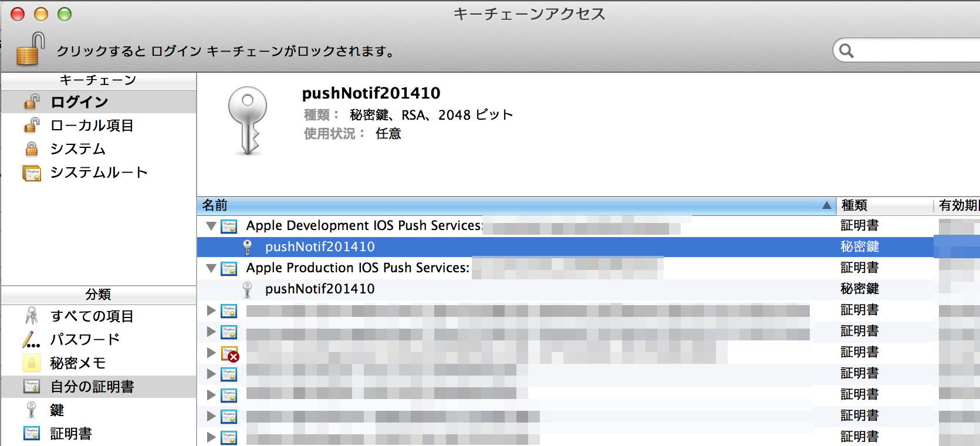Image resolution: width=980 pixels, height=446 pixels.
Task: Expand second blurred certificate row
Action: pos(211,332)
